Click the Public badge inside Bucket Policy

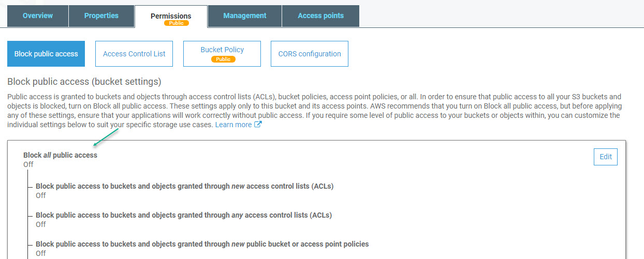tap(223, 59)
